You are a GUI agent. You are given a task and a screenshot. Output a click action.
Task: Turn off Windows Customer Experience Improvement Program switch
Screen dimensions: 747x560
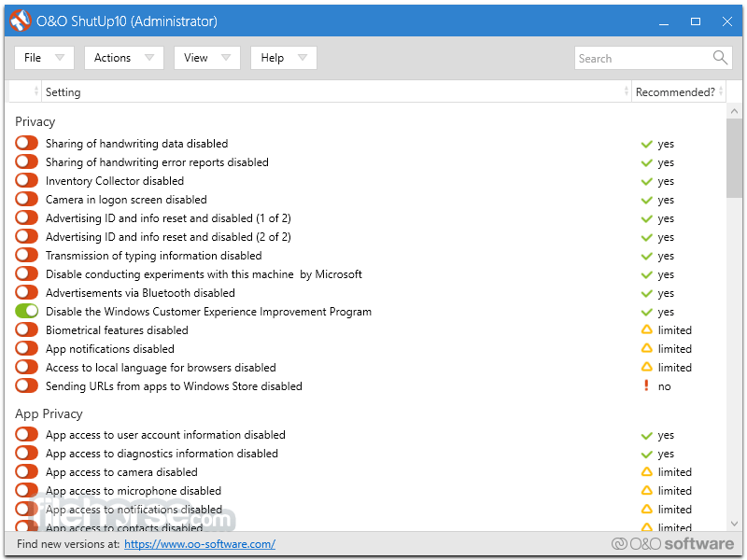pyautogui.click(x=26, y=311)
